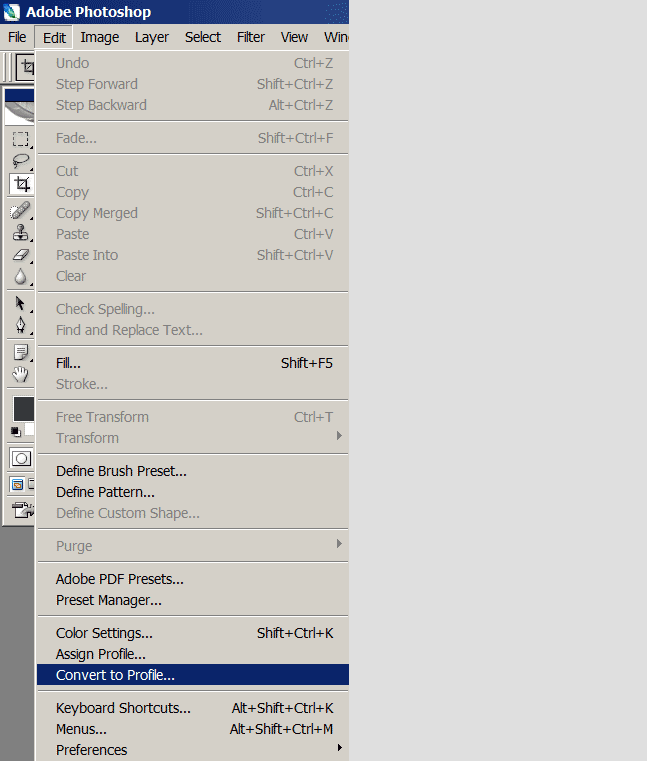647x761 pixels.
Task: Select the Path Selection arrow tool
Action: pyautogui.click(x=20, y=303)
